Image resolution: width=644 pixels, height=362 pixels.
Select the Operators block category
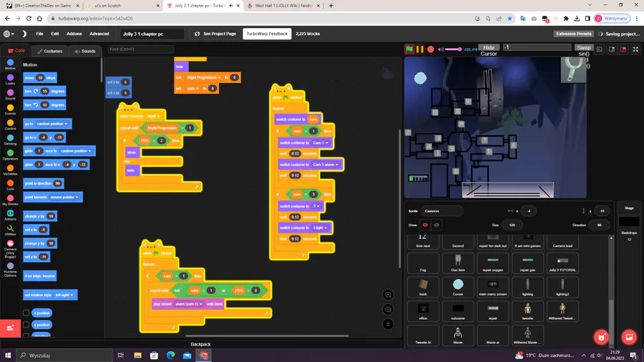click(x=10, y=155)
